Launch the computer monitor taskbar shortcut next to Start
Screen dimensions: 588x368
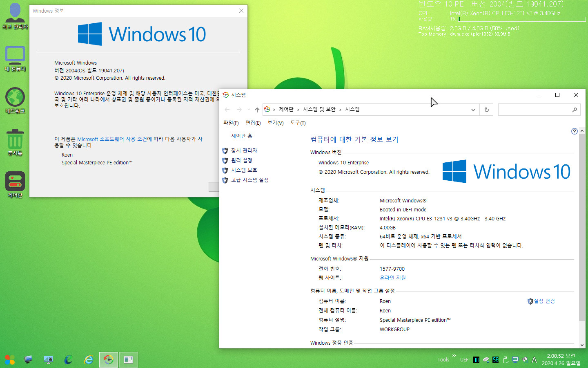28,360
